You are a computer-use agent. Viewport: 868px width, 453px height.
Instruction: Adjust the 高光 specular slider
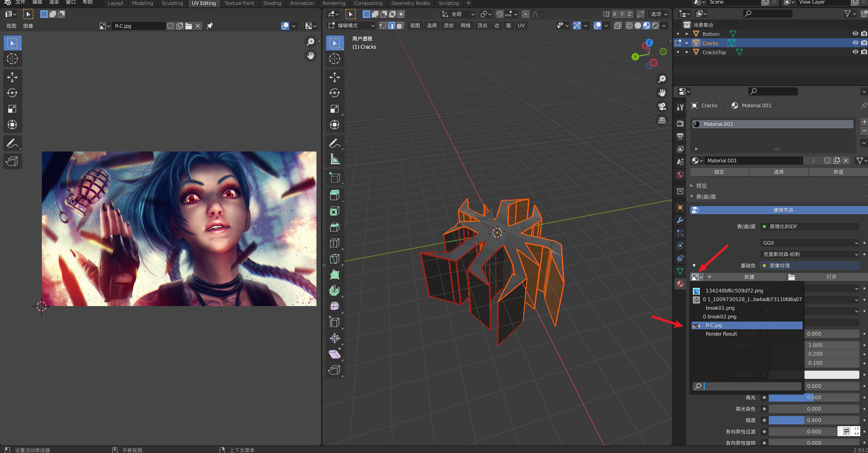click(814, 398)
